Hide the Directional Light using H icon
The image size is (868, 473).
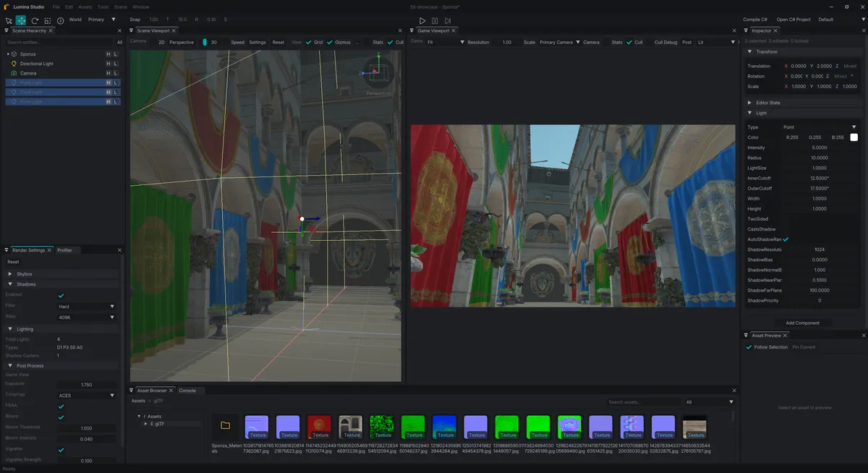[x=109, y=64]
